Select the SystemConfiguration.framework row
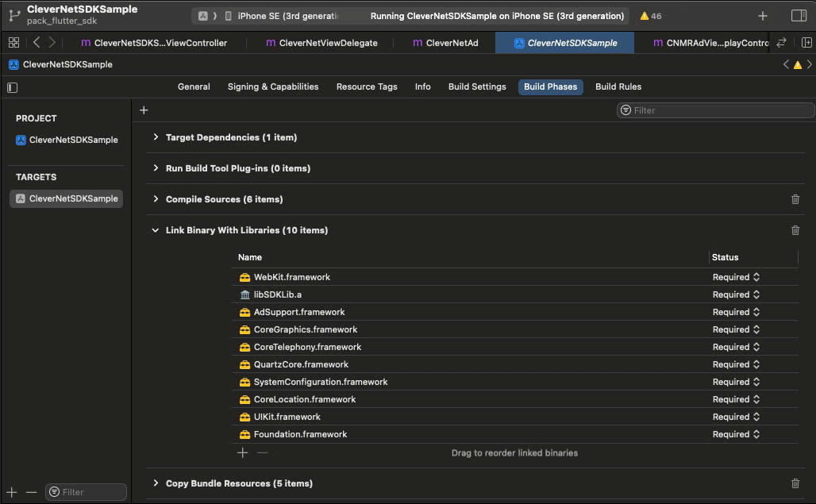Screen dimensions: 816x504 514,382
